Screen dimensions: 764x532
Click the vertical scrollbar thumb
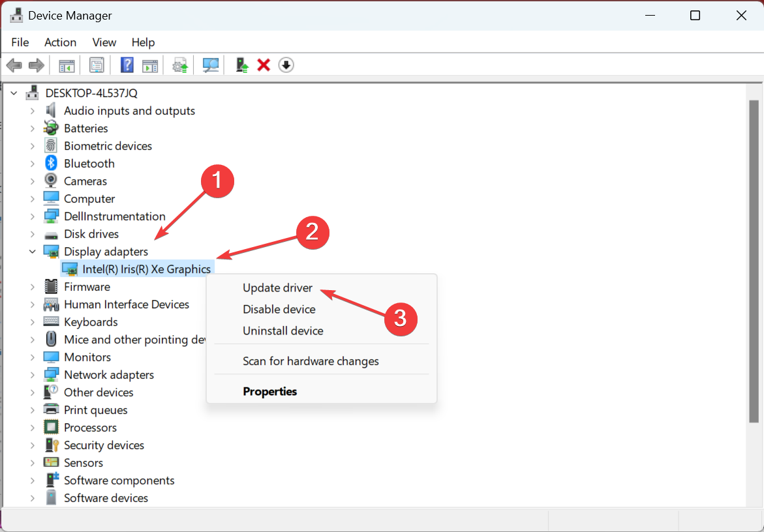pyautogui.click(x=754, y=261)
